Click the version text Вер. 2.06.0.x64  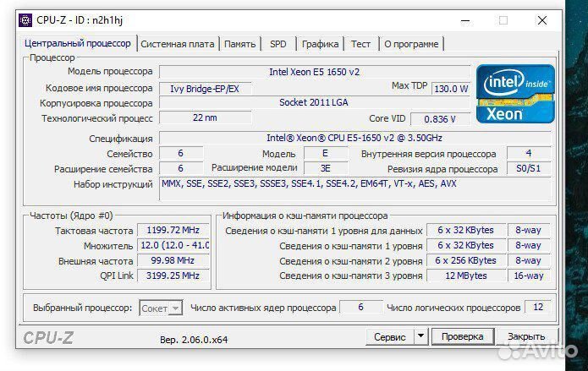(x=194, y=340)
